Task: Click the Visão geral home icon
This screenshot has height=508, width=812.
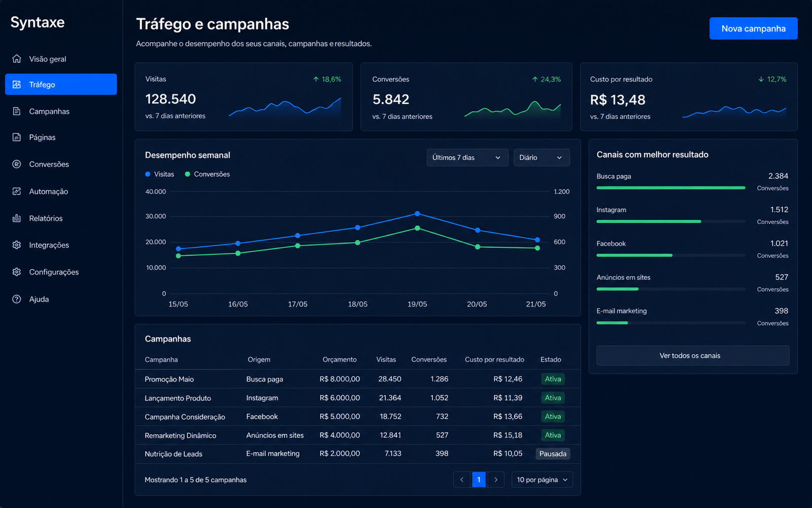Action: (x=17, y=59)
